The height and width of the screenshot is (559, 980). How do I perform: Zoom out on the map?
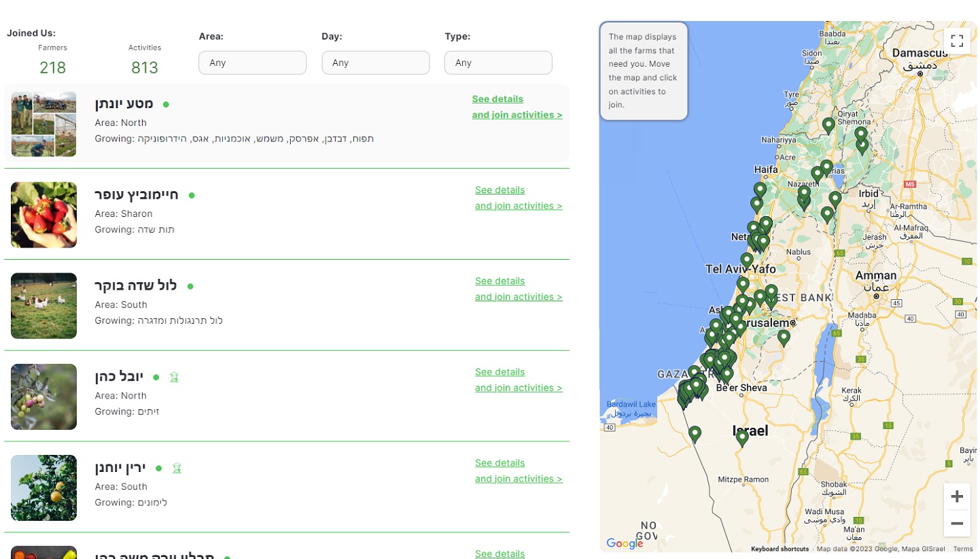(957, 524)
